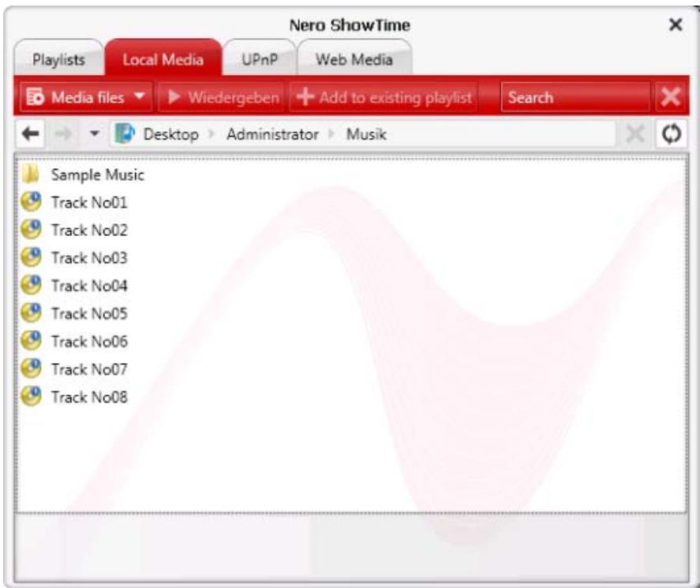Click the Wiedergeben play button
The width and height of the screenshot is (700, 588).
pos(222,97)
